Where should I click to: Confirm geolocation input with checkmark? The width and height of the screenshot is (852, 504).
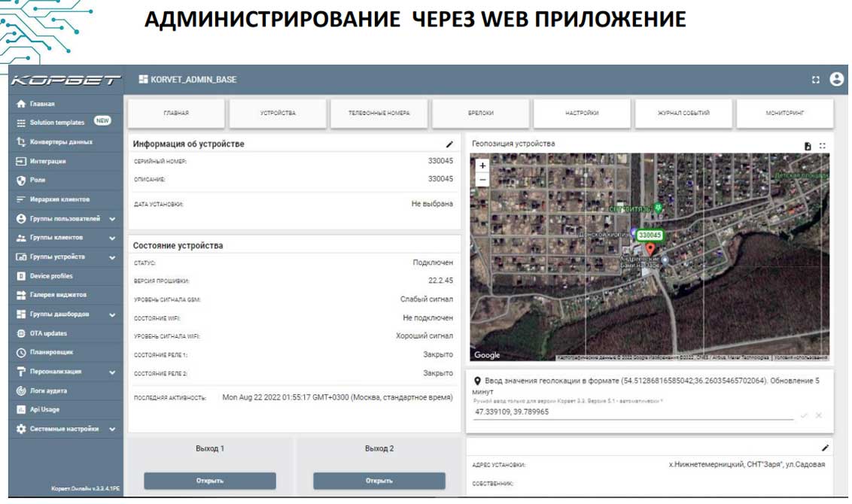click(804, 415)
